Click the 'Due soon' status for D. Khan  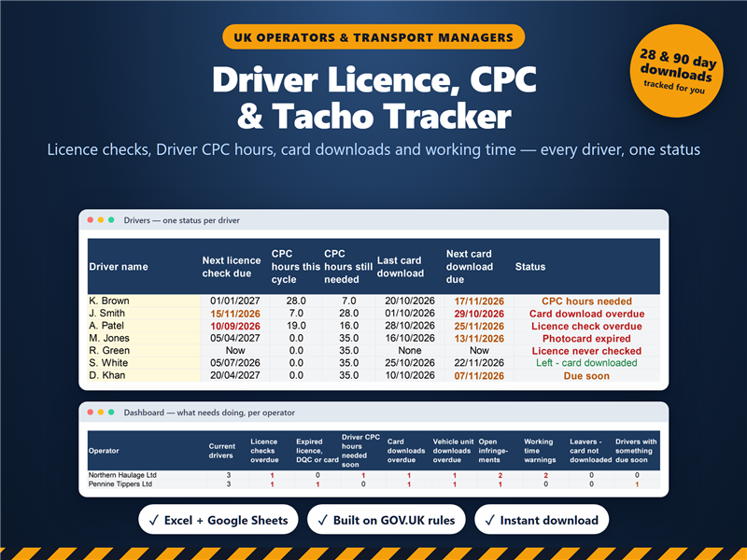[587, 376]
